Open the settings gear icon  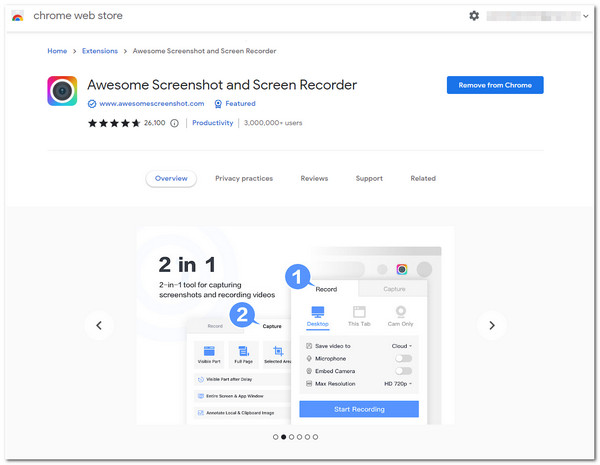coord(474,16)
